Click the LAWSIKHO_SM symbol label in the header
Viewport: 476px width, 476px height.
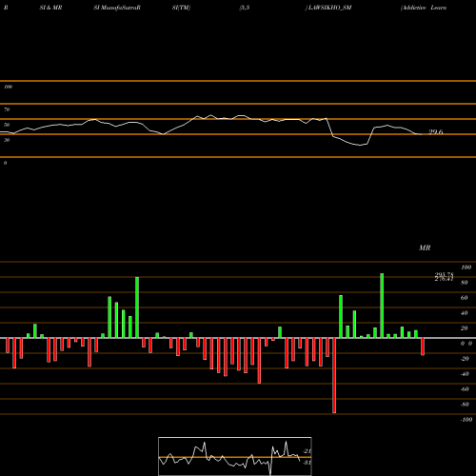click(329, 8)
